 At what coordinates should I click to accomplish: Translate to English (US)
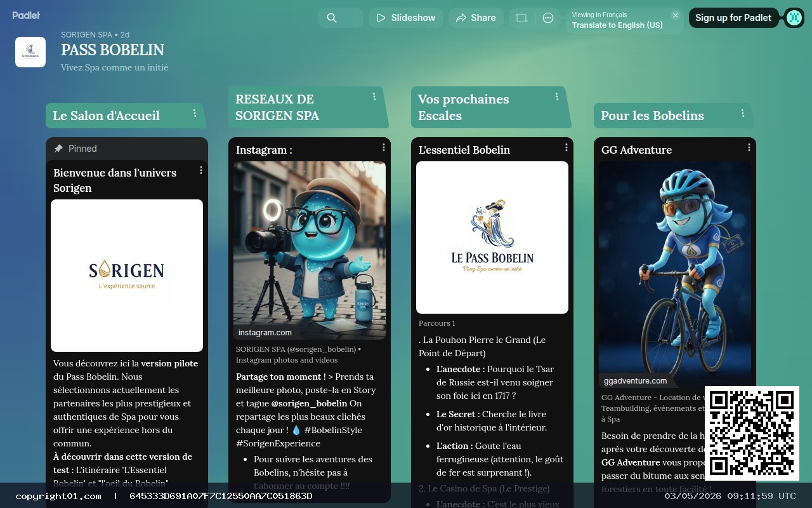(617, 25)
